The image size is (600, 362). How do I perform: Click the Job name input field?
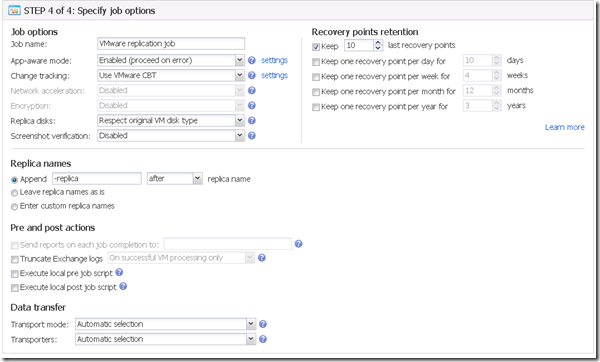(x=171, y=44)
